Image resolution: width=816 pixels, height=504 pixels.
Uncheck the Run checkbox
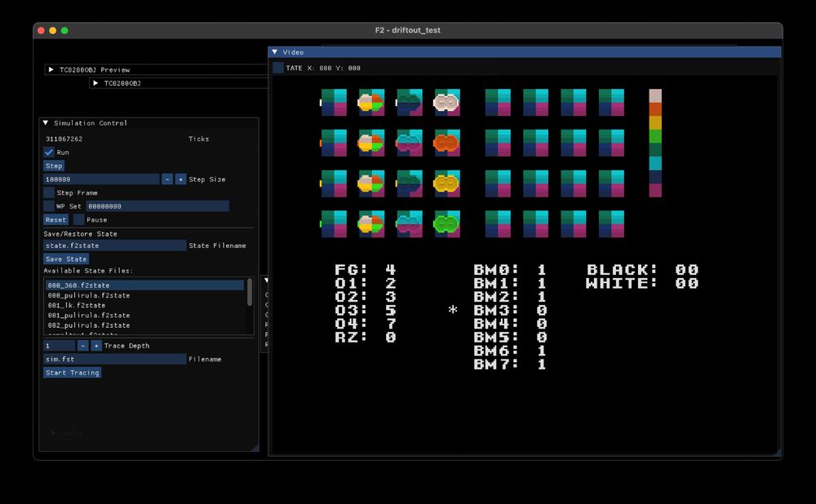(x=49, y=153)
